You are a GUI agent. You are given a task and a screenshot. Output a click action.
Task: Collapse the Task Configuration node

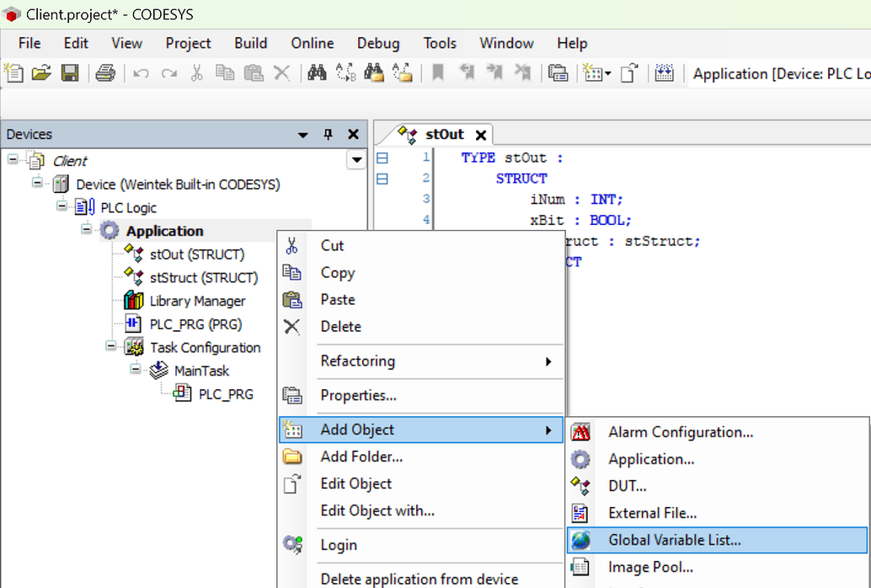pyautogui.click(x=110, y=348)
